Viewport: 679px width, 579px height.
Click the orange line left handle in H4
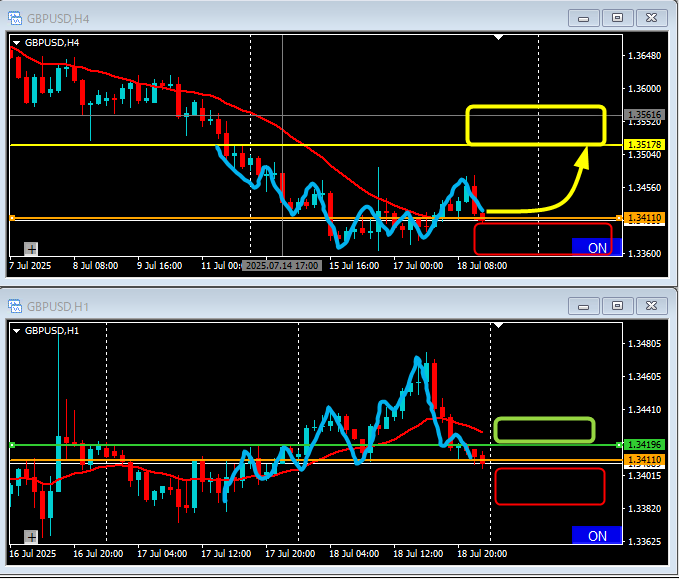12,218
